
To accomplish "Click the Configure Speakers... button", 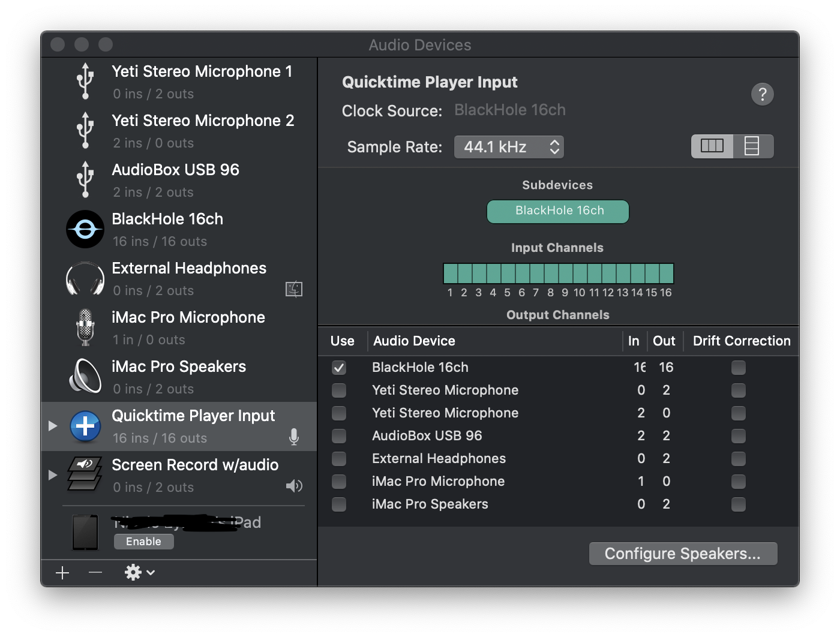I will coord(683,554).
